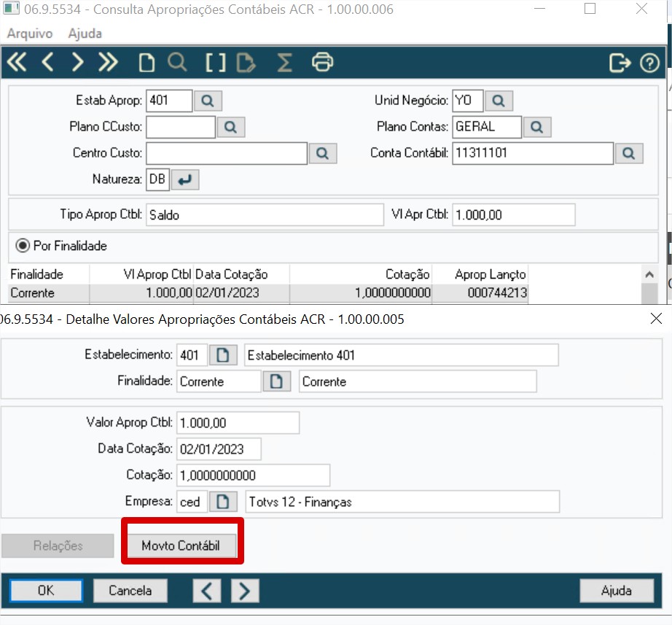Click the Valor Aprop Ctbl field in dialog
This screenshot has width=672, height=625.
coord(238,423)
